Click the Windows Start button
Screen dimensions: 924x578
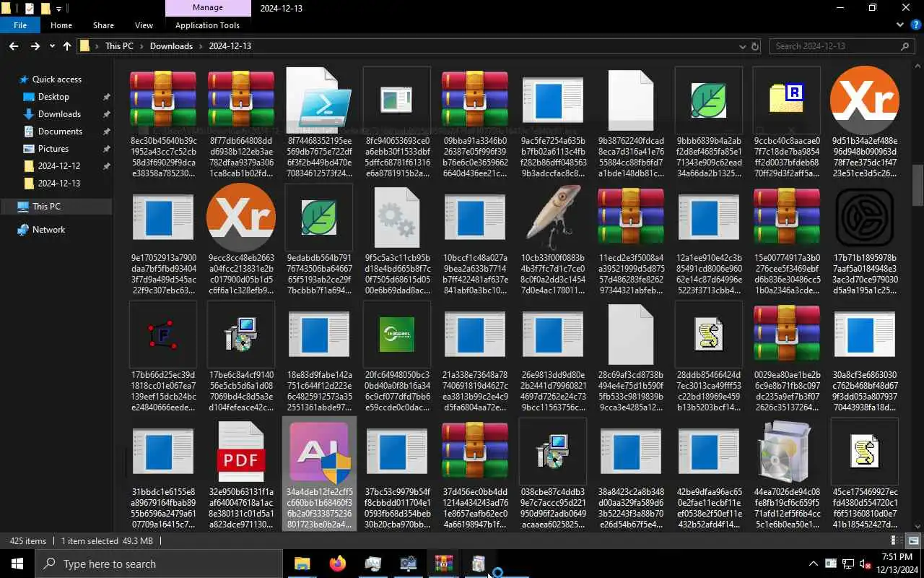pyautogui.click(x=17, y=564)
